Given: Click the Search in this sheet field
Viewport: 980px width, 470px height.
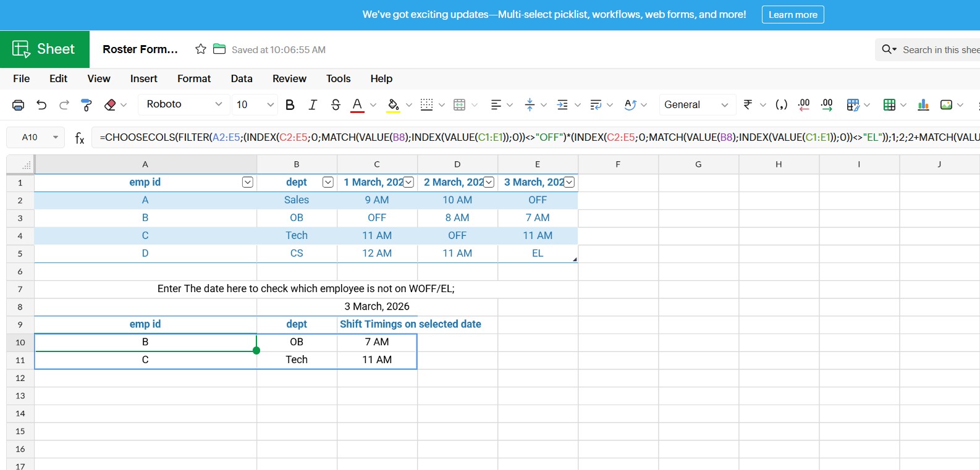Looking at the screenshot, I should coord(939,50).
